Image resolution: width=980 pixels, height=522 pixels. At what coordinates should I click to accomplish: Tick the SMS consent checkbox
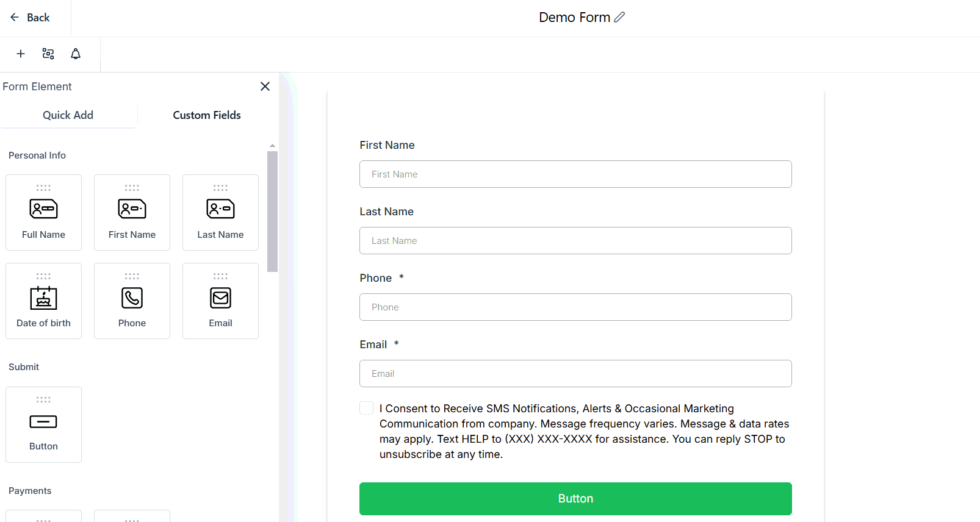click(366, 408)
